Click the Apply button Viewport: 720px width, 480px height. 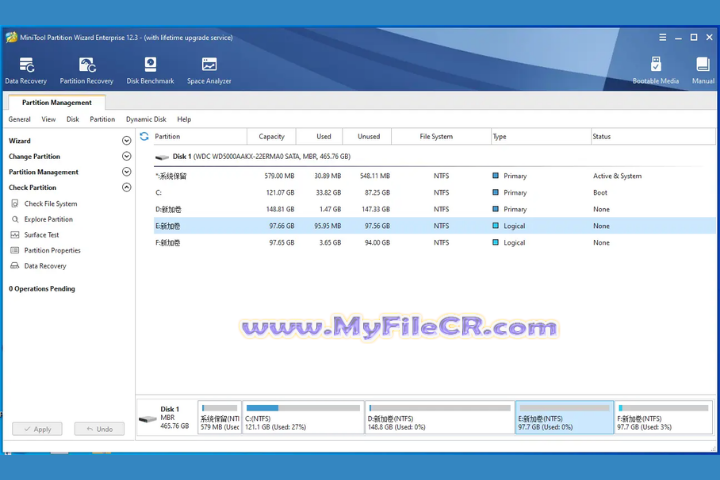coord(37,429)
